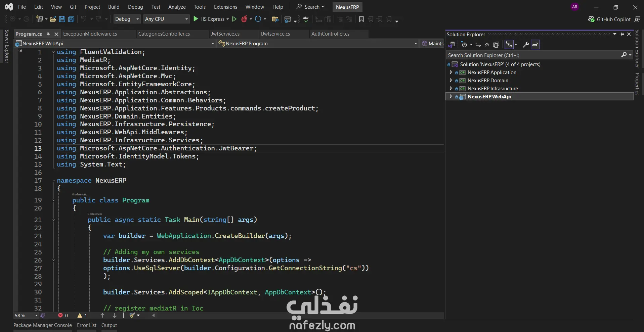The height and width of the screenshot is (332, 644).
Task: Navigate to the previous issue with the up arrow
Action: tap(102, 316)
